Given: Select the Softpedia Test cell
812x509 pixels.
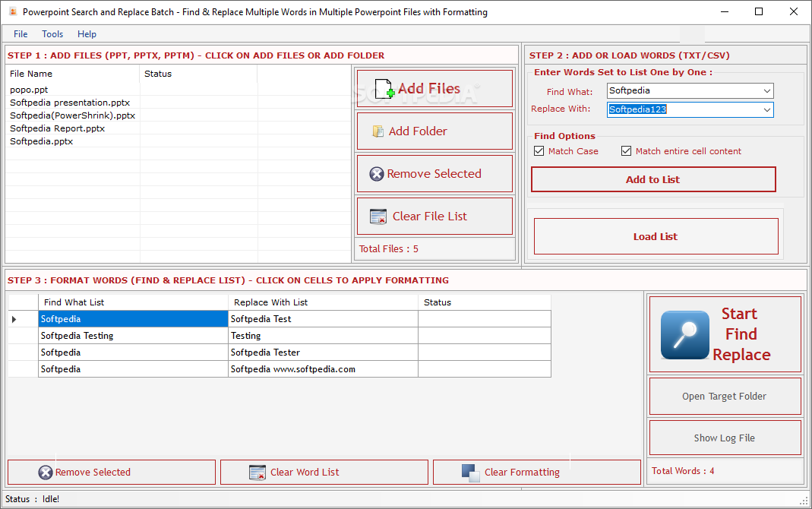Looking at the screenshot, I should [x=323, y=320].
